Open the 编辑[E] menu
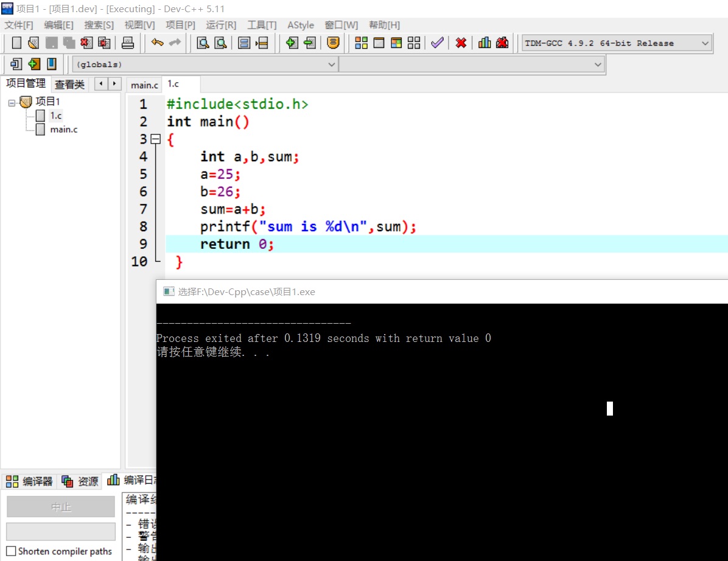 pyautogui.click(x=58, y=25)
